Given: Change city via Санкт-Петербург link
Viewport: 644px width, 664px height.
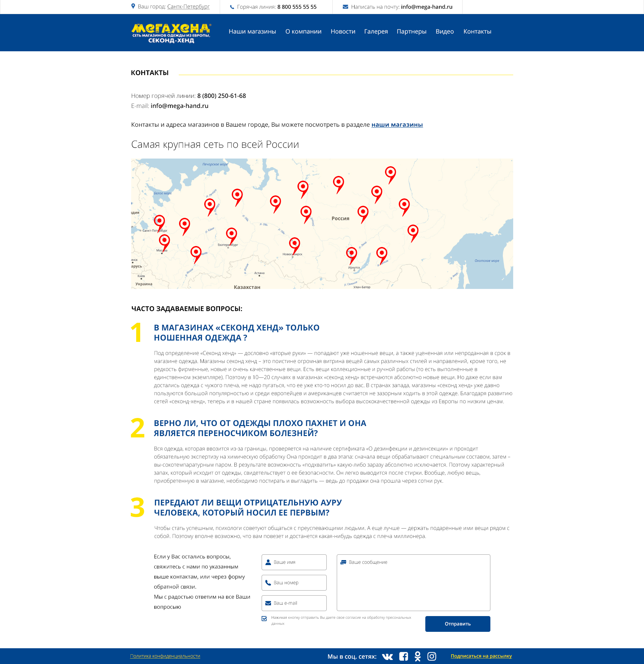Looking at the screenshot, I should point(188,7).
